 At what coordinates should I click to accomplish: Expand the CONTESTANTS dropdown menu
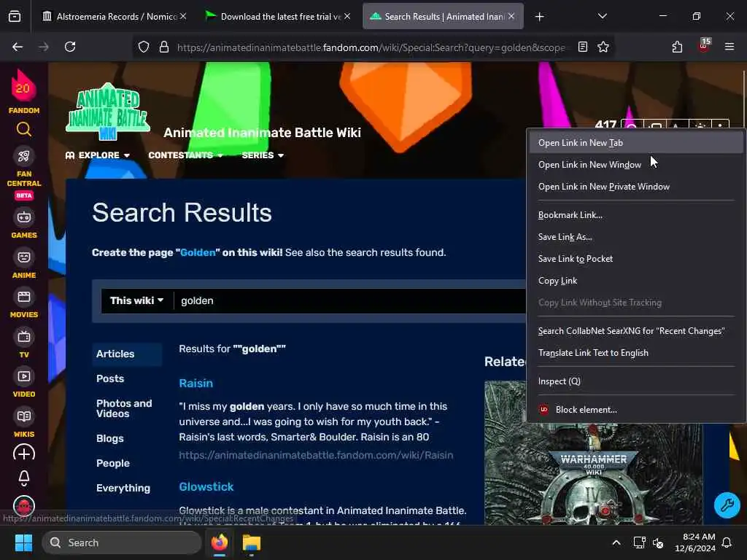pyautogui.click(x=185, y=155)
